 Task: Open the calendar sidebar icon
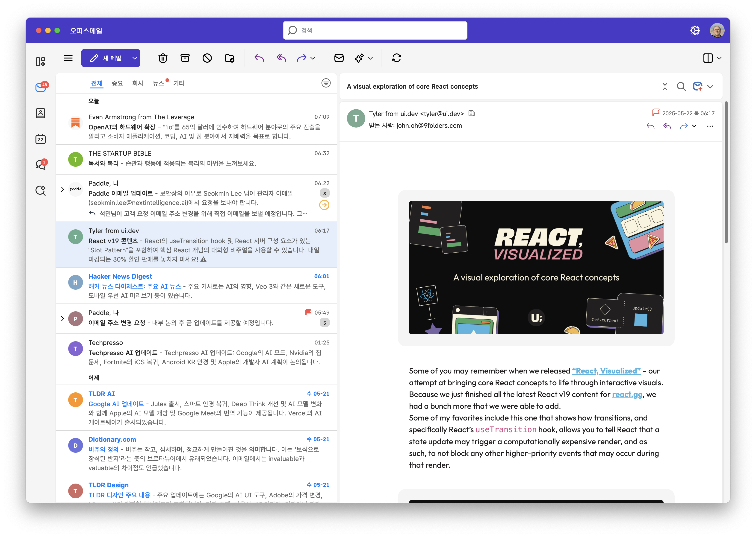tap(40, 139)
